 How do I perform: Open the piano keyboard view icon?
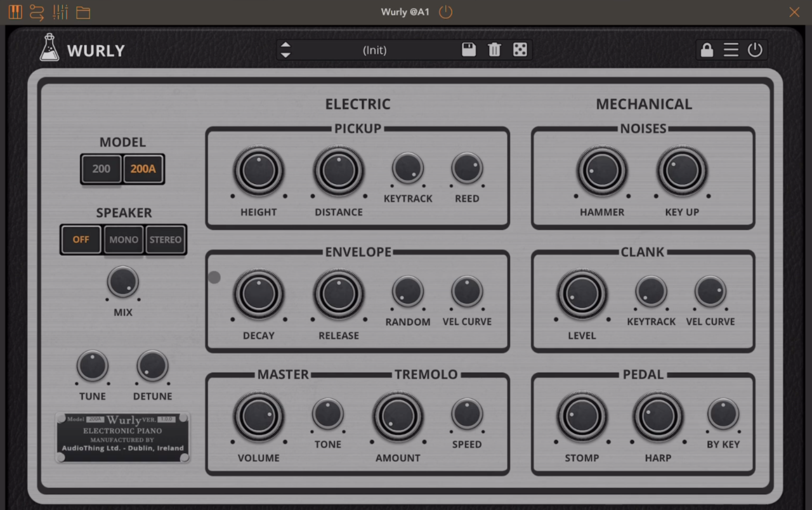(x=15, y=12)
